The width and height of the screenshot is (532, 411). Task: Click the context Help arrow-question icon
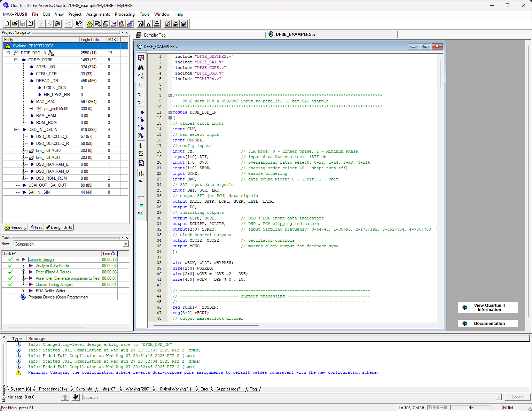pyautogui.click(x=79, y=24)
